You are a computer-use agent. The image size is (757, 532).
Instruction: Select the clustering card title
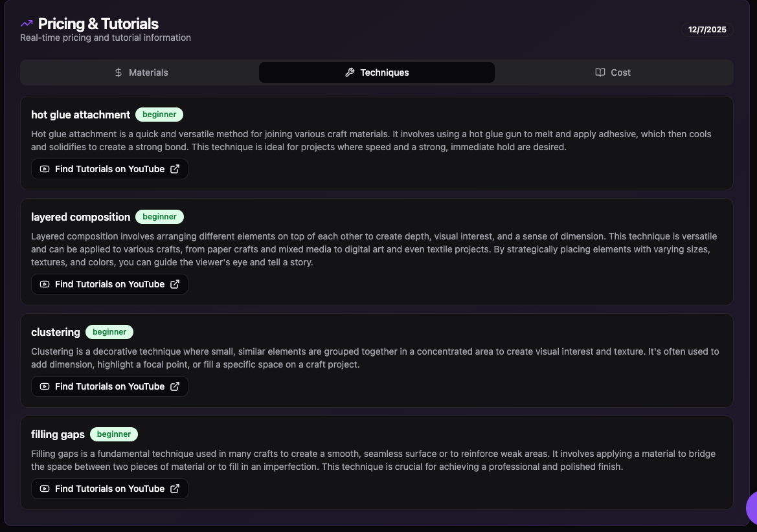pyautogui.click(x=55, y=332)
